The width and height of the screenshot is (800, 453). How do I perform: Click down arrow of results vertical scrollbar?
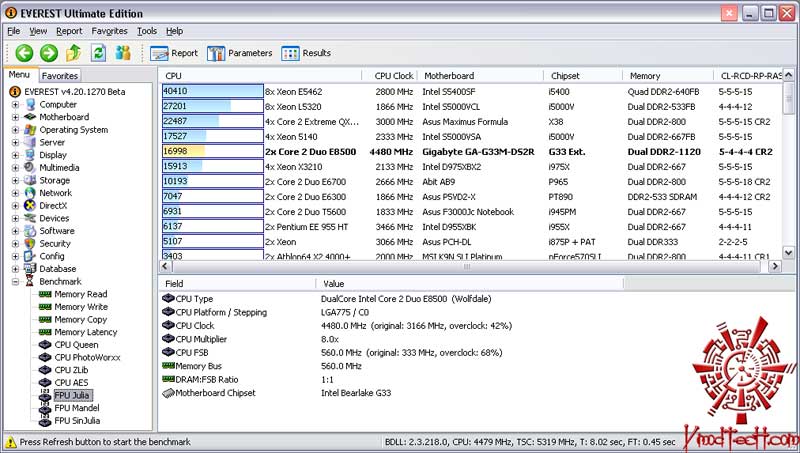click(788, 253)
